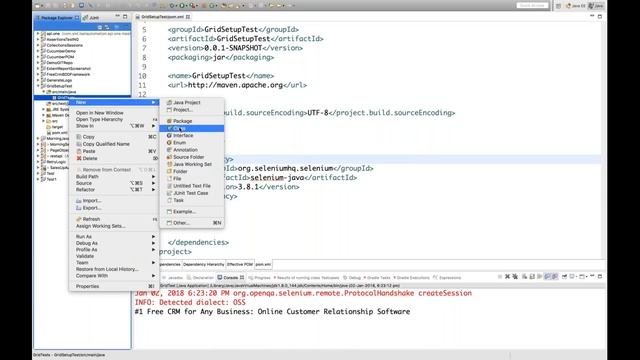The height and width of the screenshot is (360, 640).
Task: Click Link with Editor icon
Action: tap(107, 27)
